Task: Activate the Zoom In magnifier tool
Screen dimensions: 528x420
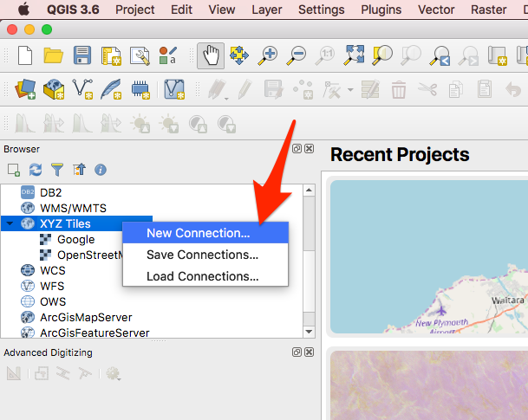Action: 269,55
